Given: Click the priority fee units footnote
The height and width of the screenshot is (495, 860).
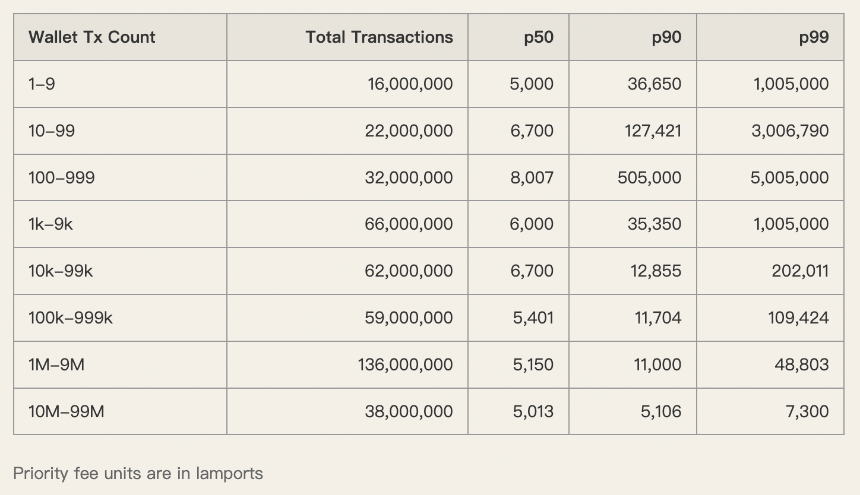Looking at the screenshot, I should pos(138,473).
